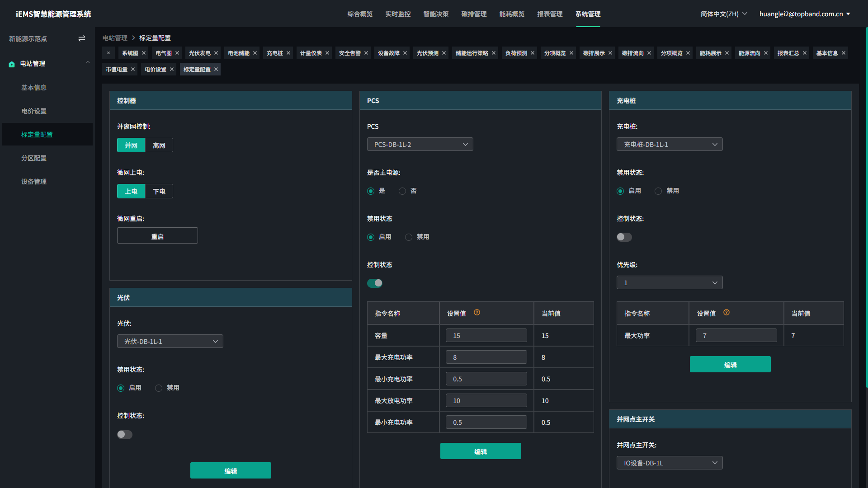Open help tooltip on PCS 设置值 column
Image resolution: width=868 pixels, height=488 pixels.
(477, 312)
